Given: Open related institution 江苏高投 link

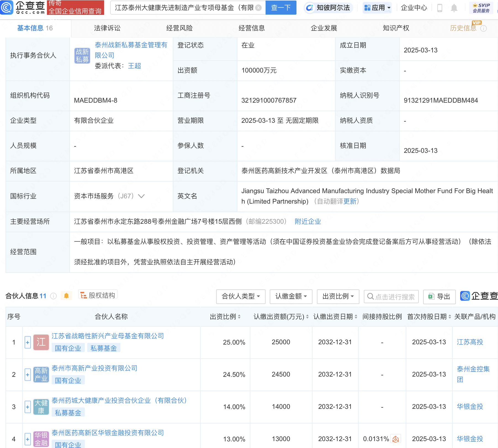Looking at the screenshot, I should click(470, 342).
